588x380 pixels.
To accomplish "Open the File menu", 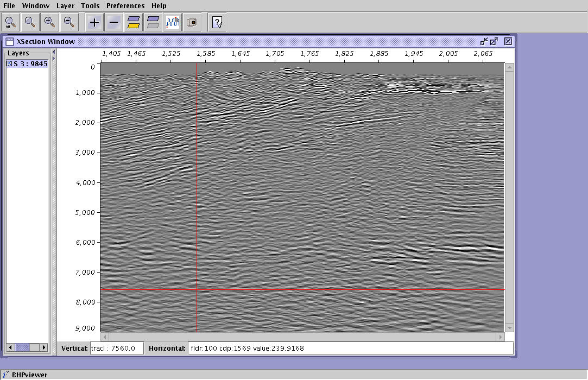I will [9, 5].
